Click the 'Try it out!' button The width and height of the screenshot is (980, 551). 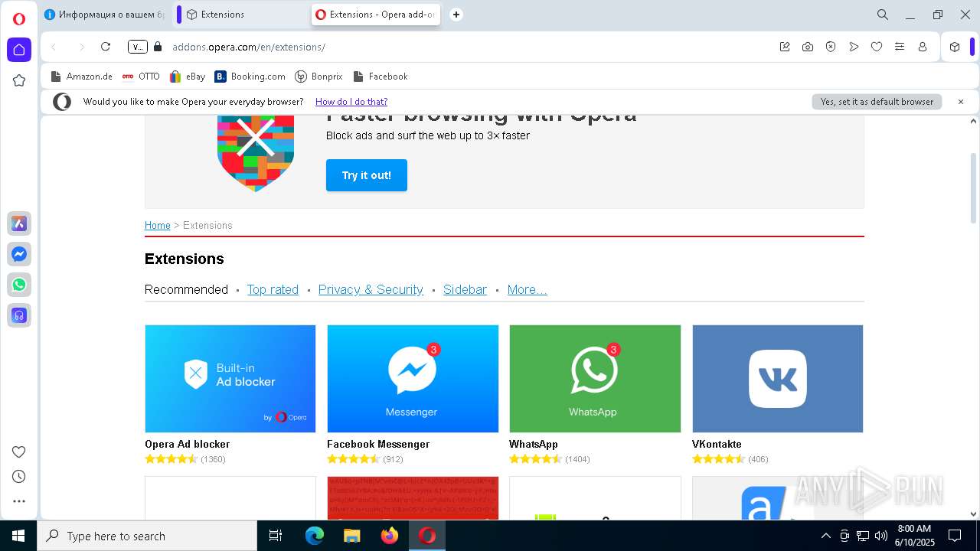click(x=367, y=175)
